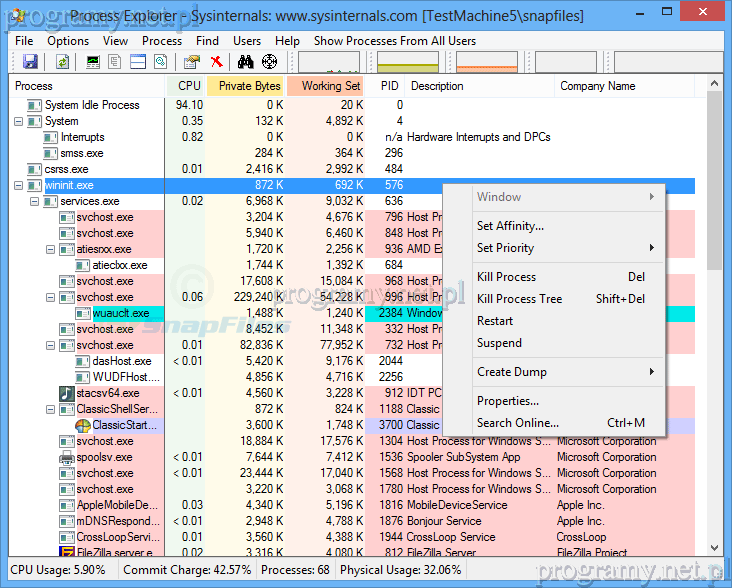Screen dimensions: 732x588
Task: Click the Save floppy disk toolbar icon
Action: 30,62
